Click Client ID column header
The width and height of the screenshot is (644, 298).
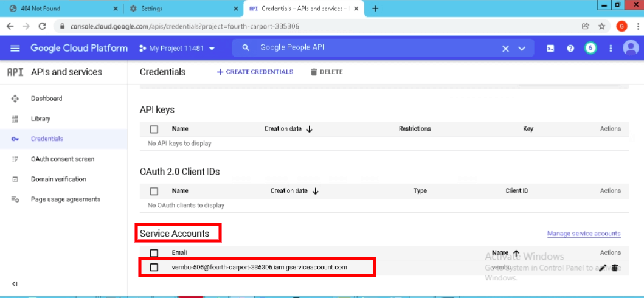pos(517,191)
